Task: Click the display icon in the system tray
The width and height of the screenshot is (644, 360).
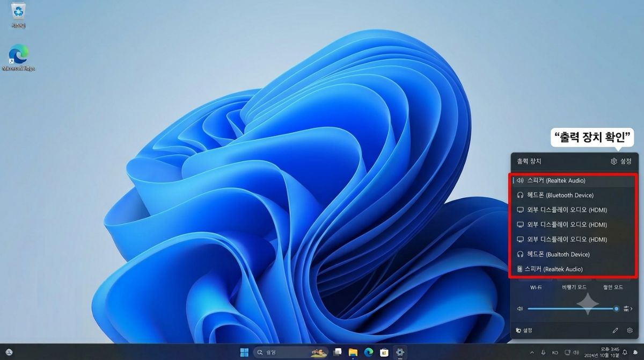Action: tap(568, 352)
